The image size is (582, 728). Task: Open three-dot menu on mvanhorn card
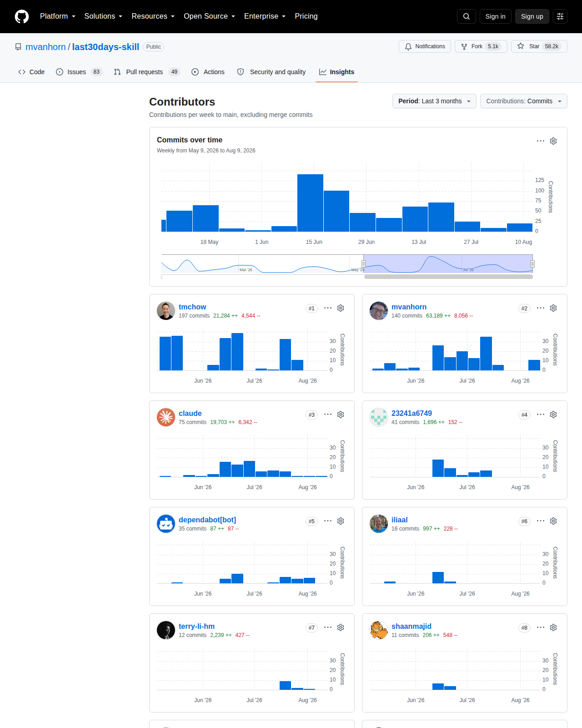tap(541, 308)
